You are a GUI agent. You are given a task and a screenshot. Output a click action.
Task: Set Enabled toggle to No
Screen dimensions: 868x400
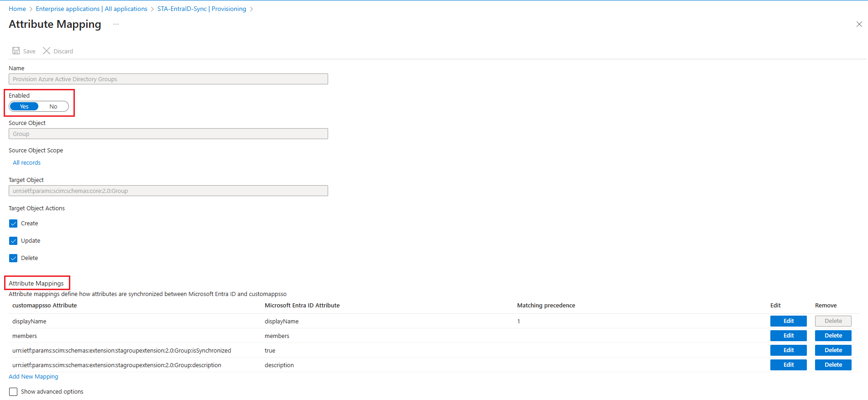53,106
